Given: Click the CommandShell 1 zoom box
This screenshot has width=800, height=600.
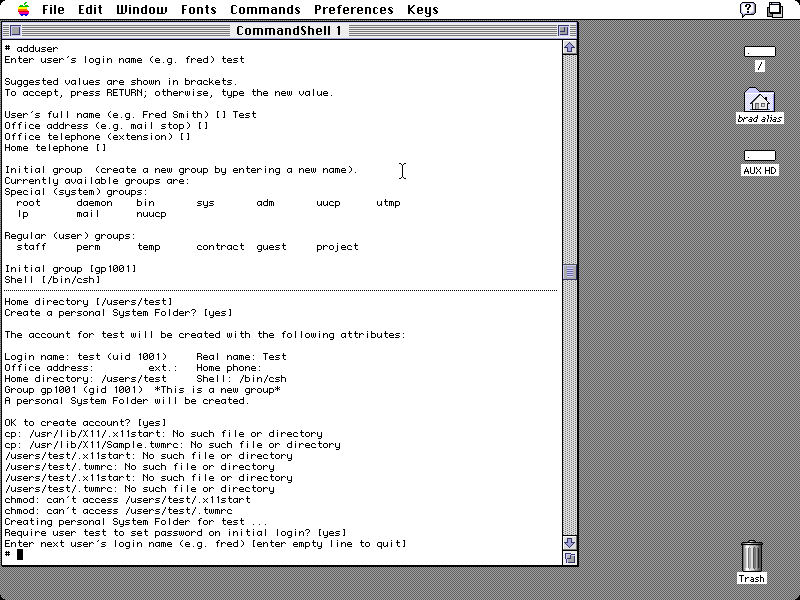Looking at the screenshot, I should pyautogui.click(x=563, y=31).
